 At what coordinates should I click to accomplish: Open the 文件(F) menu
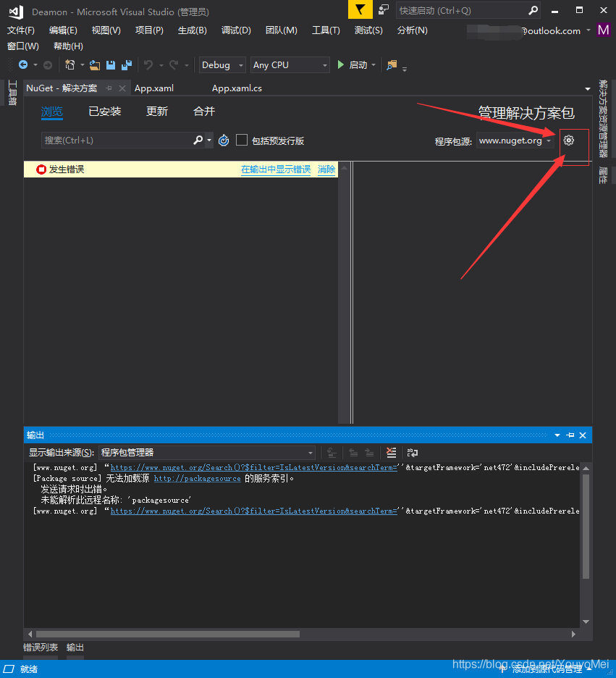pos(21,30)
